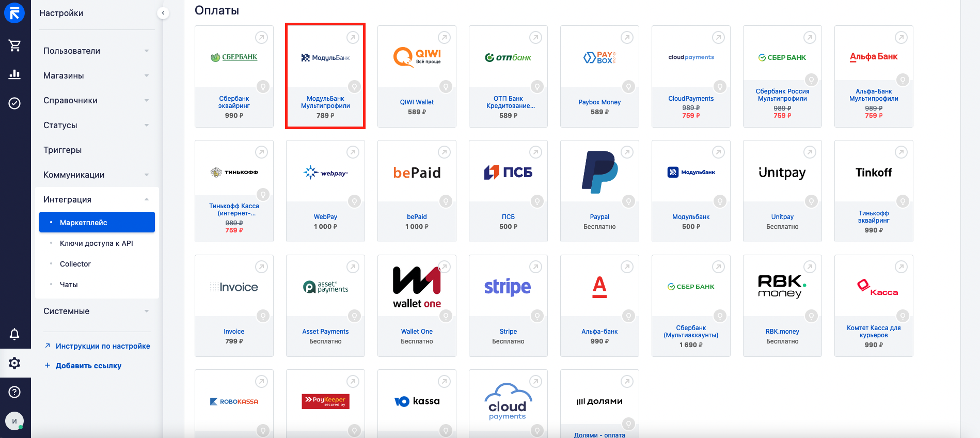Click lightbulb hint icon on RBK.money card
The height and width of the screenshot is (438, 980).
tap(811, 316)
